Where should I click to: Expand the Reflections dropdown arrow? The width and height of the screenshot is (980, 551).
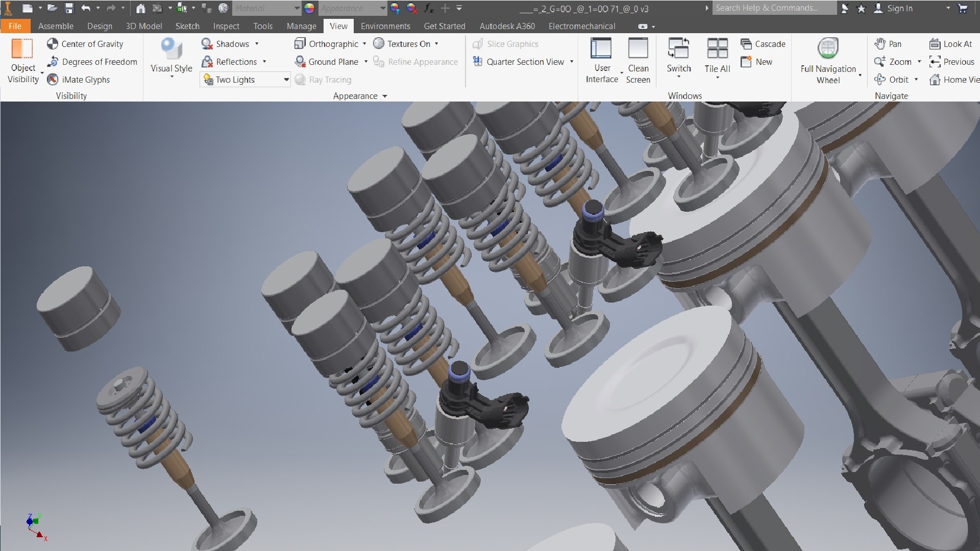coord(264,62)
